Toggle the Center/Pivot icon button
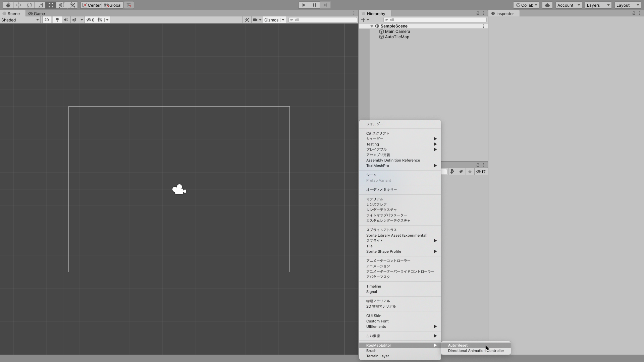 point(91,5)
